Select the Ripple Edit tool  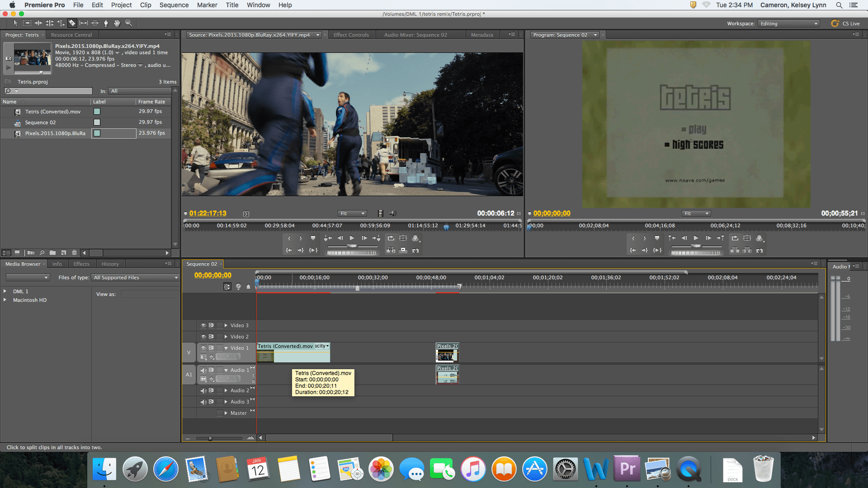click(38, 23)
